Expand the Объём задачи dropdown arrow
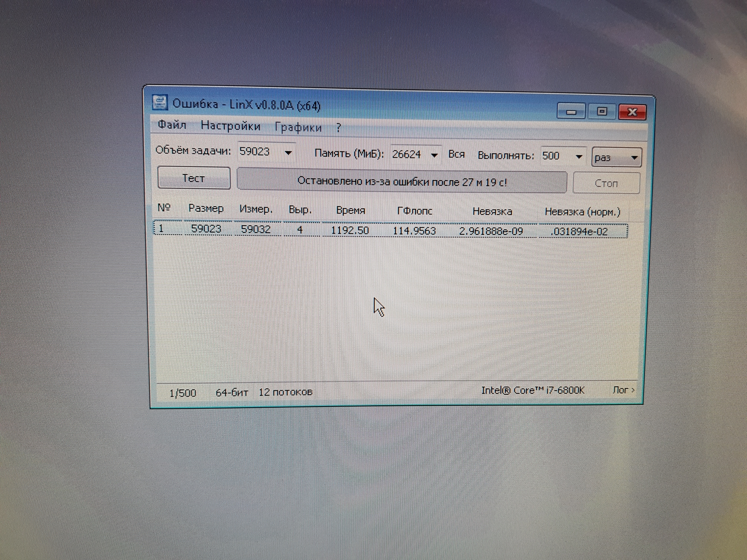Image resolution: width=747 pixels, height=560 pixels. click(288, 153)
